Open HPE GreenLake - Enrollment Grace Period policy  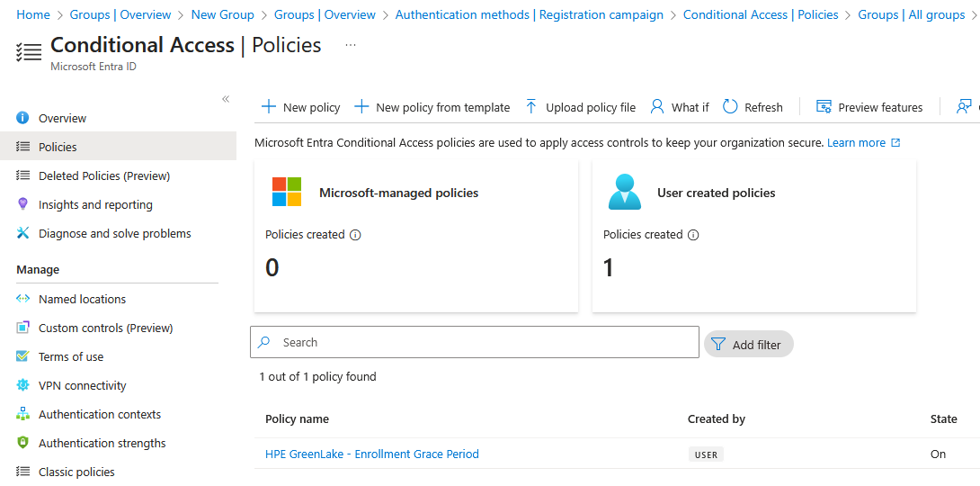371,454
